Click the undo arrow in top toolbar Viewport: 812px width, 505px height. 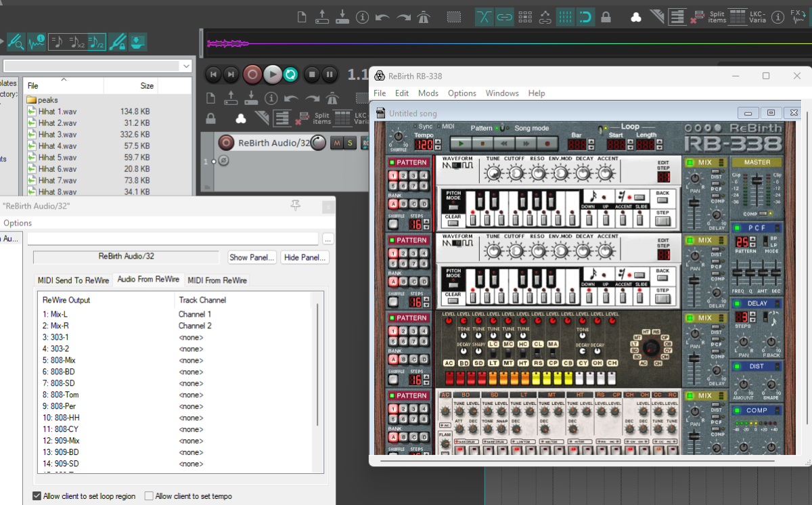[382, 17]
